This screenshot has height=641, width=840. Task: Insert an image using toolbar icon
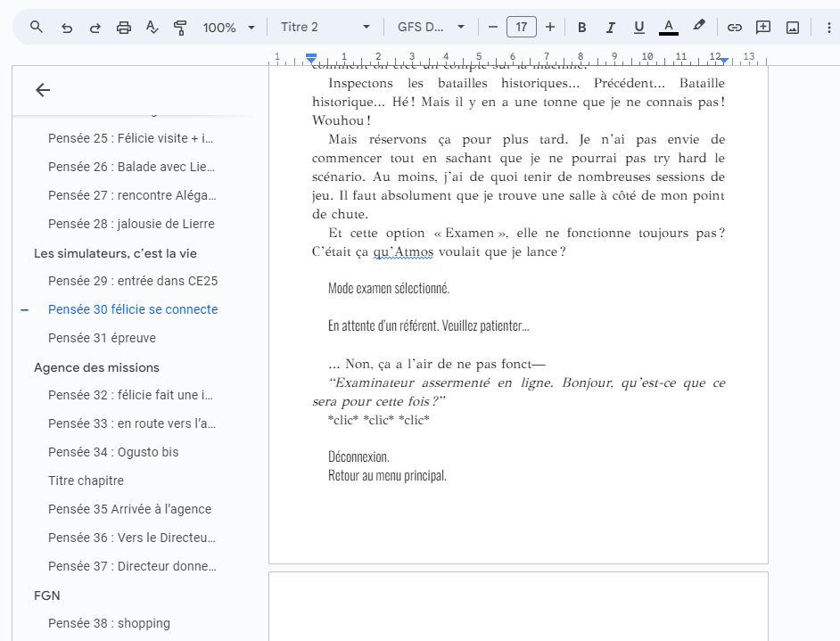point(793,28)
